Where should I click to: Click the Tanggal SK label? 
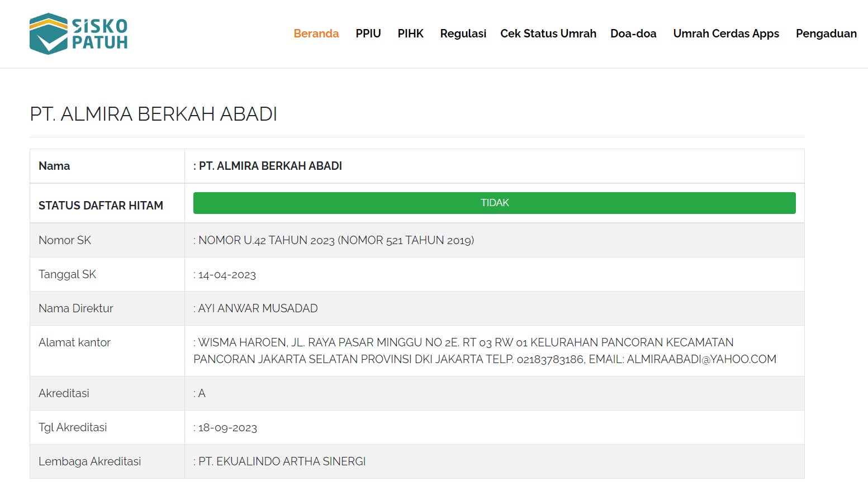pos(67,274)
